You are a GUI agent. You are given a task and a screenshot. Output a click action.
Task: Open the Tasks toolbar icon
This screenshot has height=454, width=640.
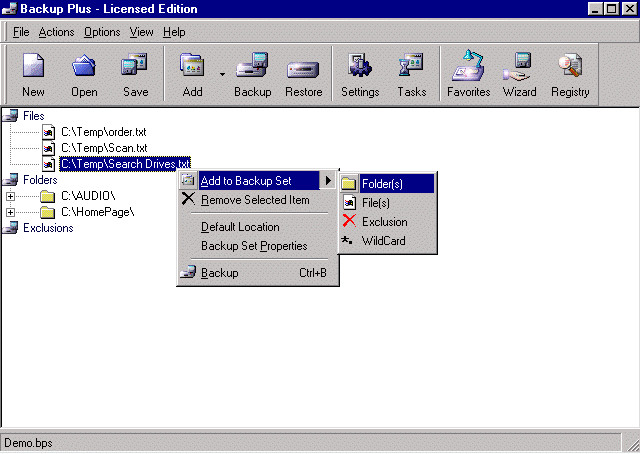point(411,74)
